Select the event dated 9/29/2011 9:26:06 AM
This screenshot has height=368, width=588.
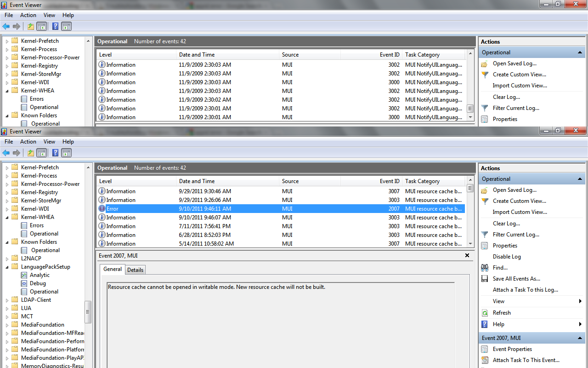click(281, 200)
